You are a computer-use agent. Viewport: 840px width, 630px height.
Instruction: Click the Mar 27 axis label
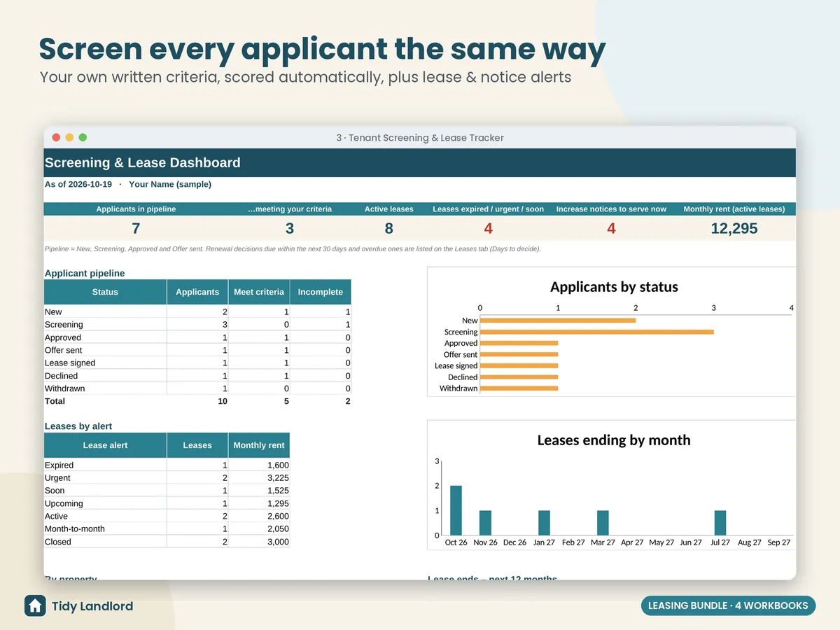(x=603, y=542)
